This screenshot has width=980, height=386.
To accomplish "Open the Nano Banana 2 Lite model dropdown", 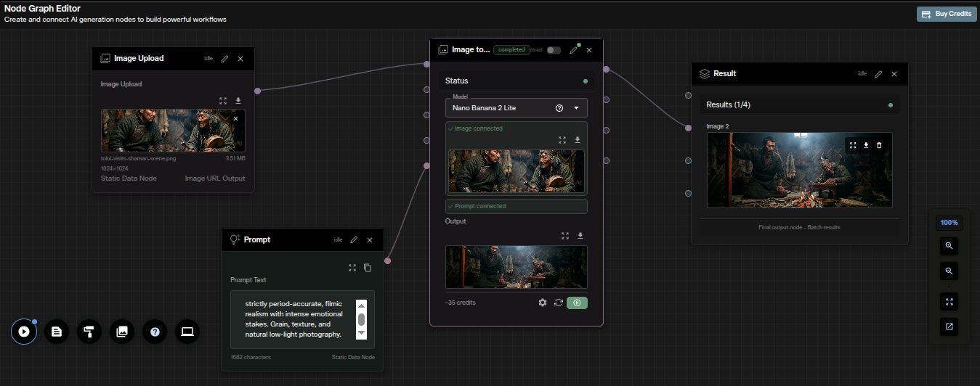I will (516, 108).
